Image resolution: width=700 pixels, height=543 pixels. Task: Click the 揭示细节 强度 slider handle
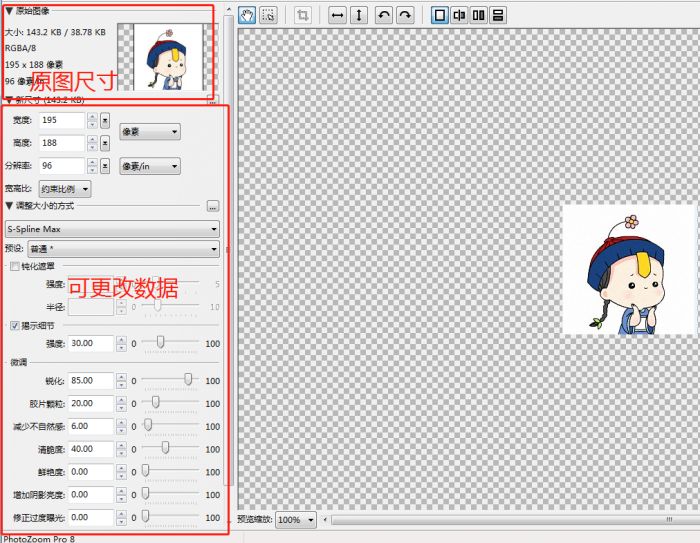pyautogui.click(x=160, y=343)
